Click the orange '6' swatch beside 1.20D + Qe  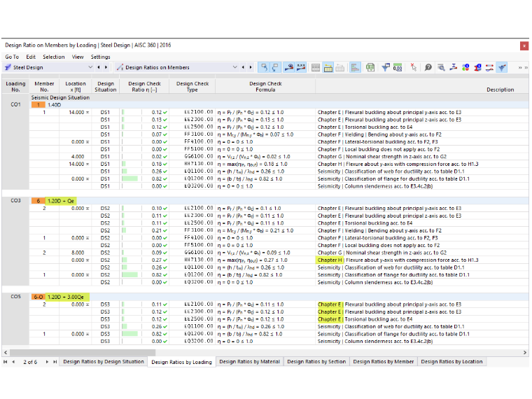coord(38,201)
